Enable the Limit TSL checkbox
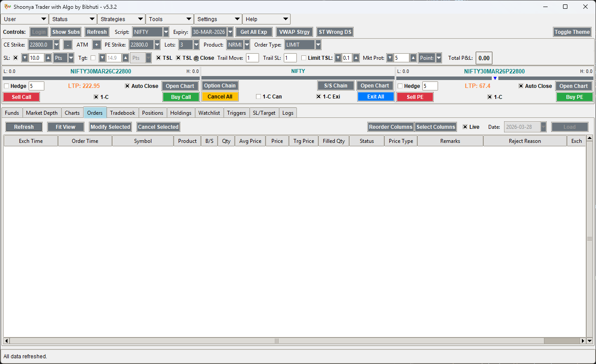The height and width of the screenshot is (364, 596). coord(303,58)
